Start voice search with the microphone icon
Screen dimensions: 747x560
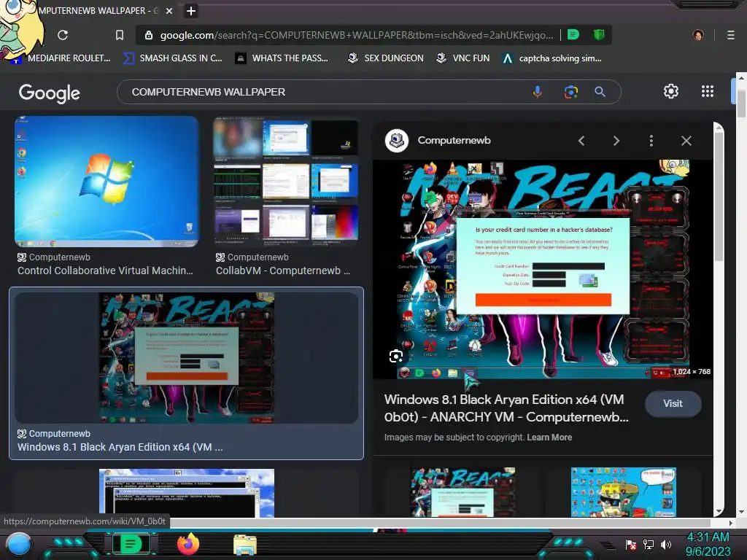538,91
